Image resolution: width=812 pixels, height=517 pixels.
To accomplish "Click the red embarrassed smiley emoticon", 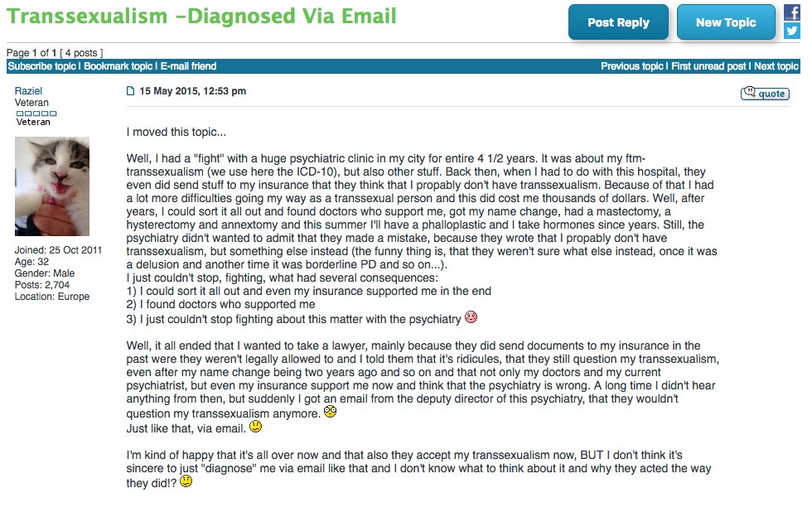I will pos(471,317).
